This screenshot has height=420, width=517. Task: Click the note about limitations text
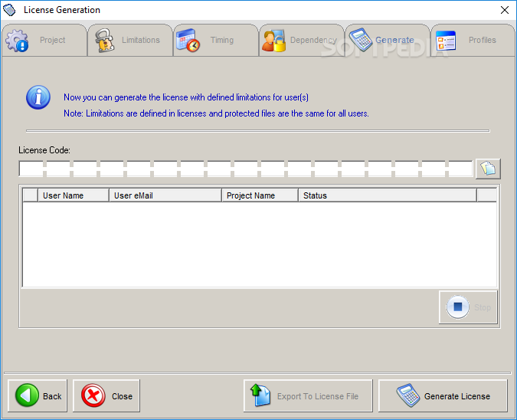point(216,113)
